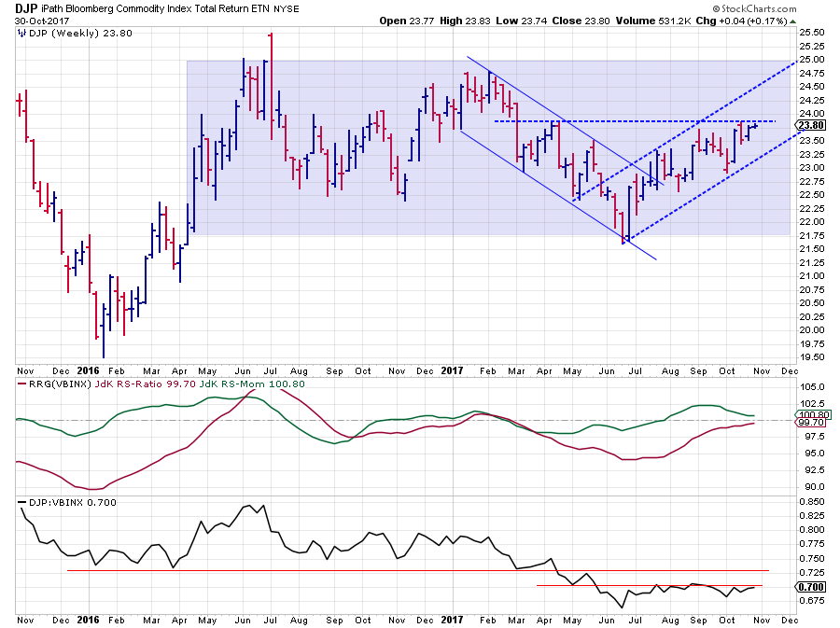
Task: Click the DJP (Weekly) 23.80 legend
Action: click(x=80, y=34)
